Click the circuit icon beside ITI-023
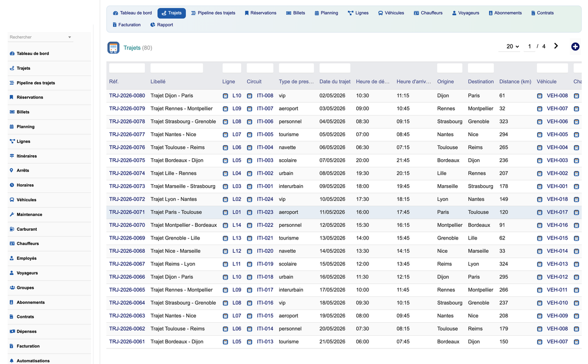Viewport: 588px width, 364px height. tap(249, 212)
